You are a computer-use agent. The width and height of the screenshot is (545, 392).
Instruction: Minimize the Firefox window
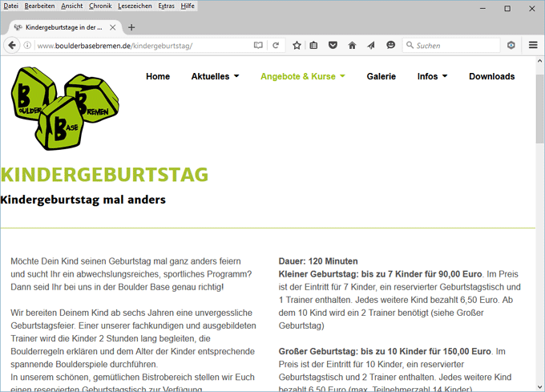[x=482, y=8]
